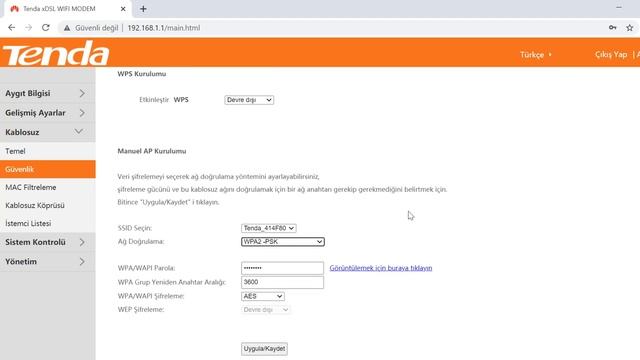Select the Tenda xDSL WIFI MODEM tab
This screenshot has height=360, width=640.
(x=67, y=9)
